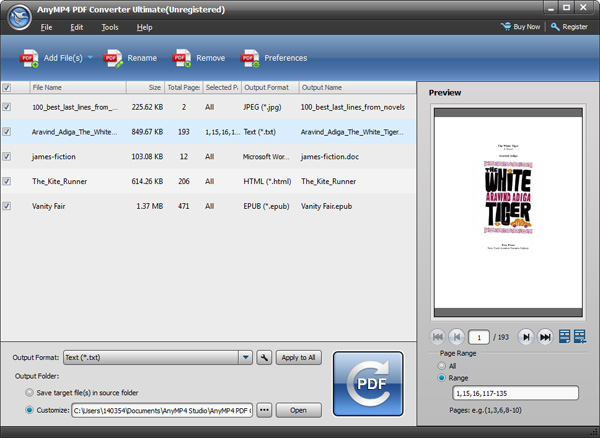Click the Remove toolbar icon
The image size is (600, 438).
tap(182, 58)
